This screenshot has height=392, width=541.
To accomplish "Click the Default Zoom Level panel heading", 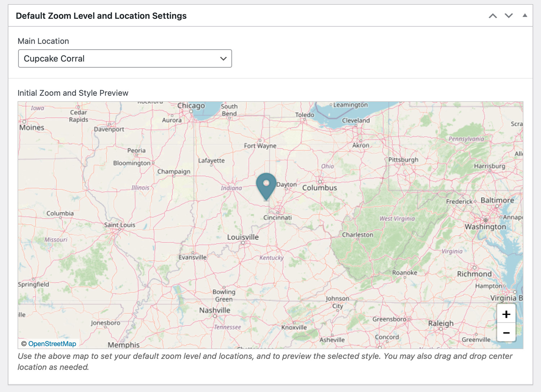I will (101, 16).
